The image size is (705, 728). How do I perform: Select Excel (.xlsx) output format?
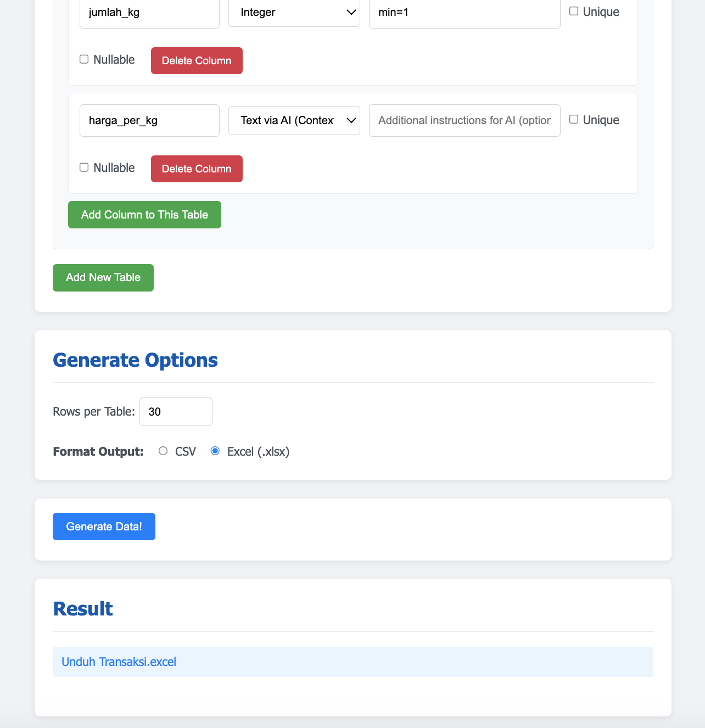(215, 451)
